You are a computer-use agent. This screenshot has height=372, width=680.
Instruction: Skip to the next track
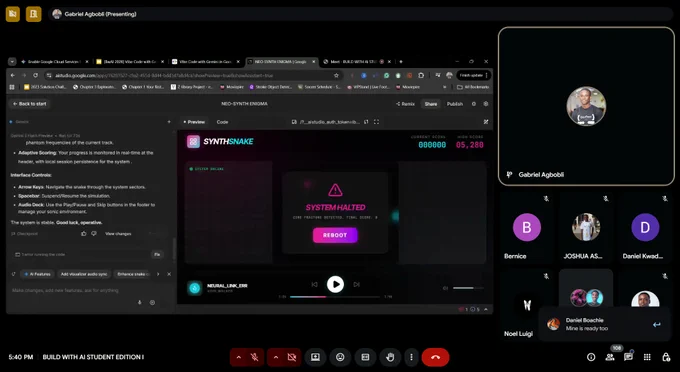(356, 284)
